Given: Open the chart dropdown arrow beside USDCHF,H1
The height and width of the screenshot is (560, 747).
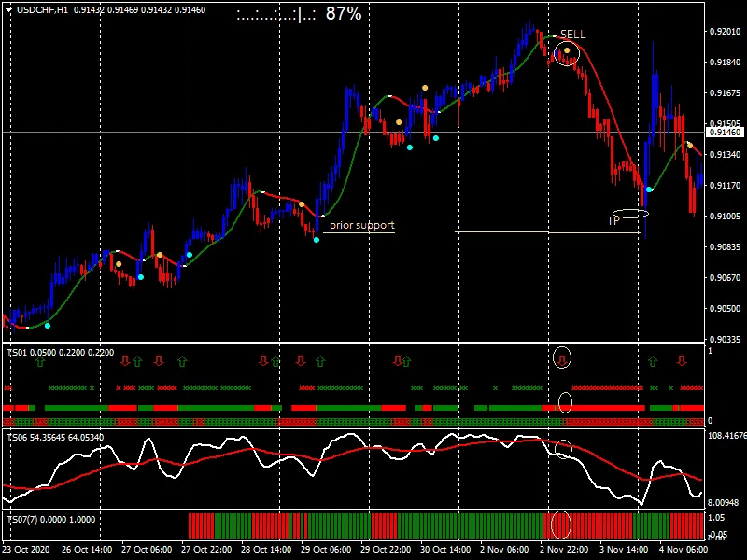Looking at the screenshot, I should click(x=7, y=7).
